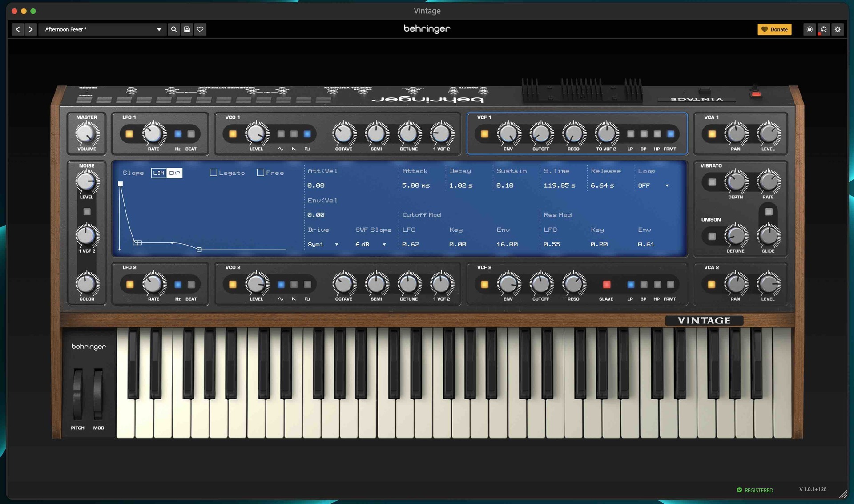Go to the next preset with the right arrow
Screen dimensions: 854x504
pos(30,29)
